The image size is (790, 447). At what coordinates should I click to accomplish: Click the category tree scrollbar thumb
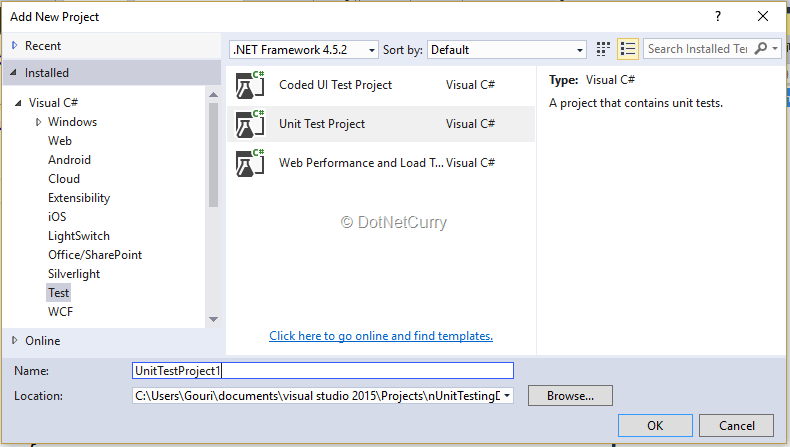pyautogui.click(x=214, y=155)
